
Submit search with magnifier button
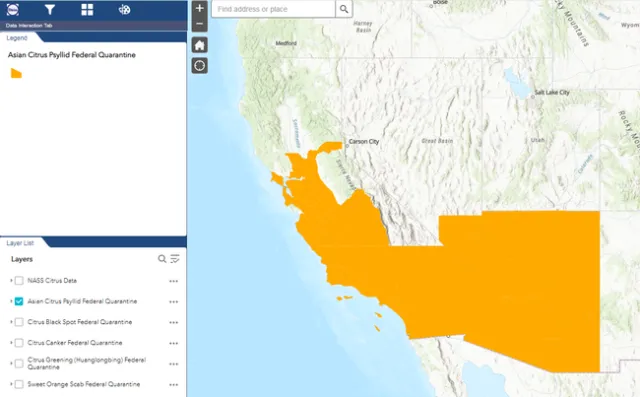pos(344,9)
